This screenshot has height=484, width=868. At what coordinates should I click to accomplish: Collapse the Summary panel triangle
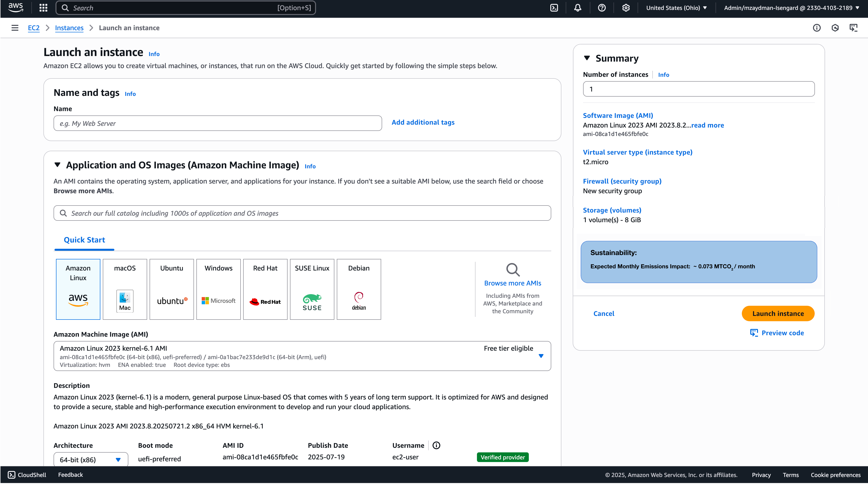(x=587, y=58)
